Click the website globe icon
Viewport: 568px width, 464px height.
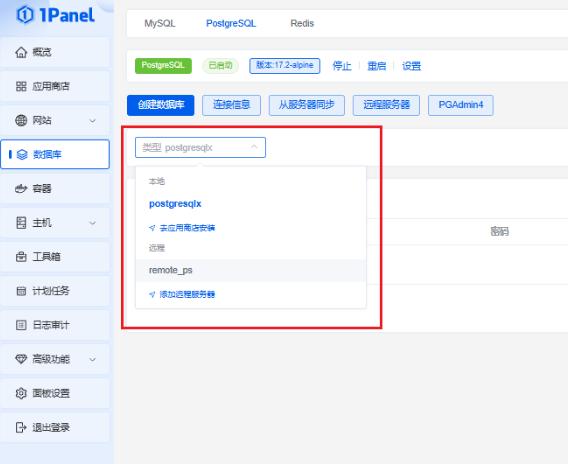coord(21,120)
